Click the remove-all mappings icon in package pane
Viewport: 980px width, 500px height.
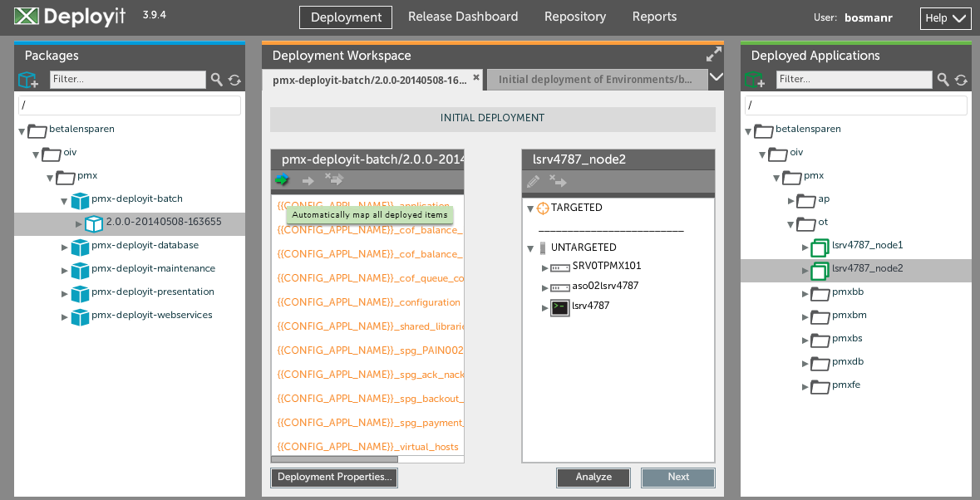334,180
